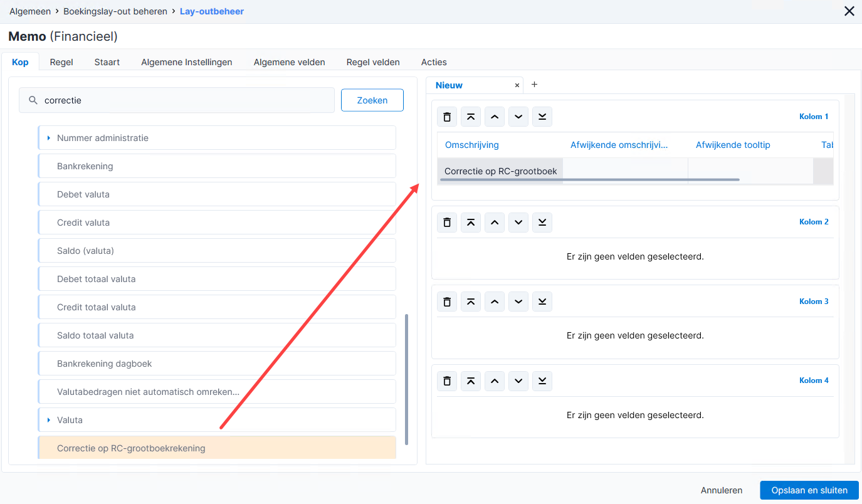This screenshot has height=504, width=862.
Task: Move Kolom 2 field up one position
Action: tap(495, 222)
